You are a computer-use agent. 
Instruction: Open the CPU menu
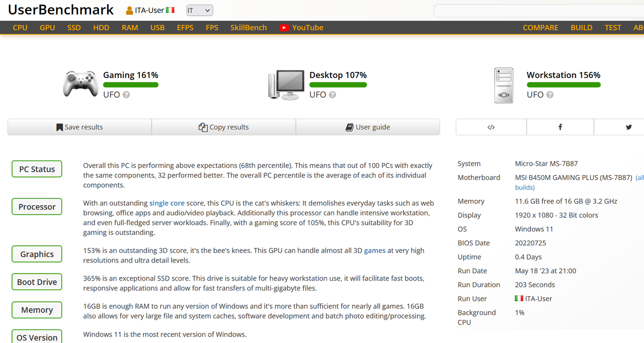pos(20,28)
